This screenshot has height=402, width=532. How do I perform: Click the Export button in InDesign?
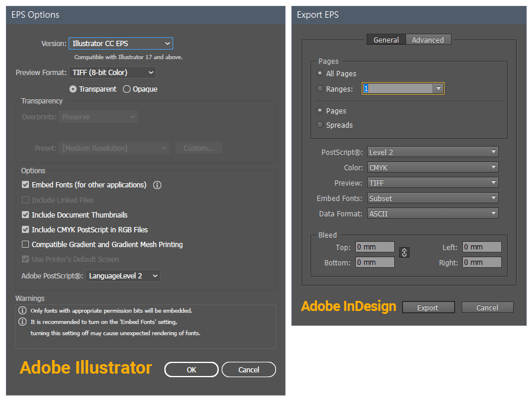[428, 307]
